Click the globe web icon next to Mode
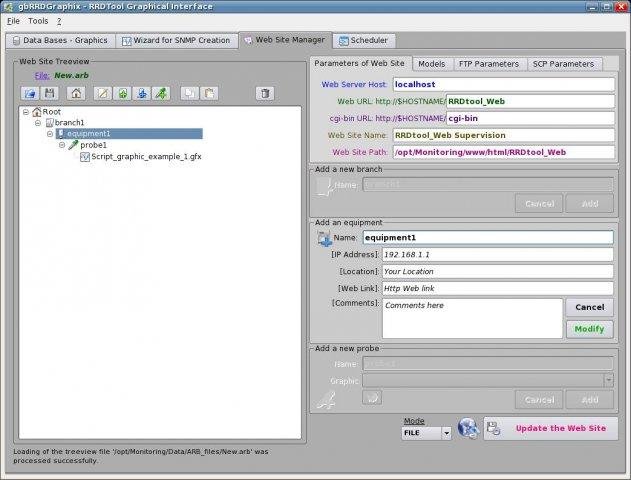 coord(468,428)
